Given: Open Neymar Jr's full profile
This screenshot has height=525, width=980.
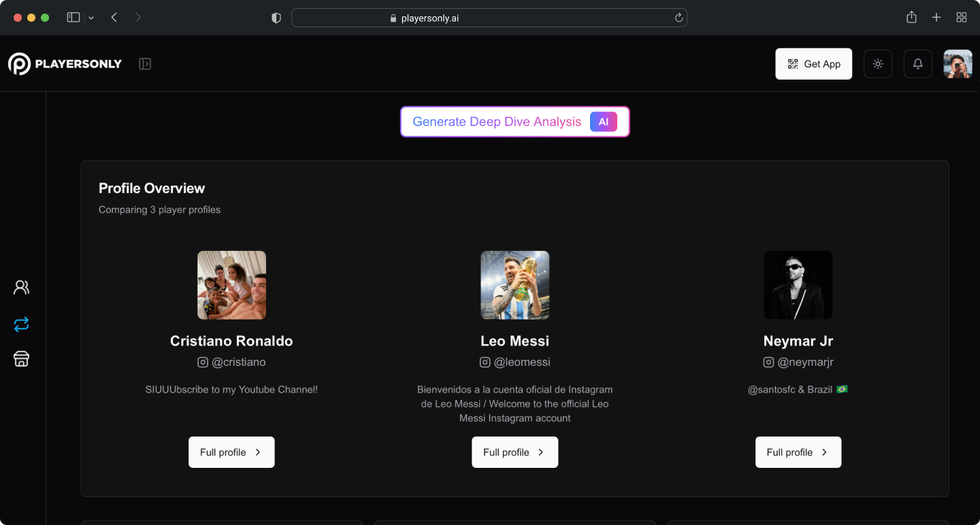Looking at the screenshot, I should (x=798, y=452).
